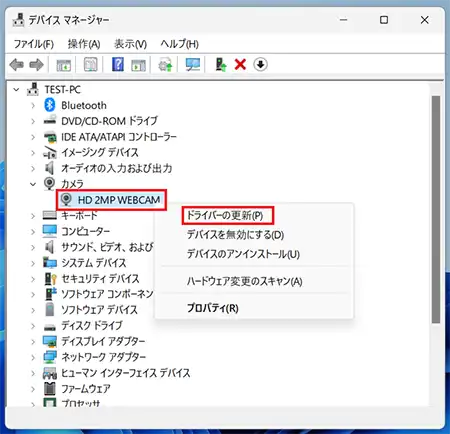This screenshot has width=450, height=434.
Task: Click the DVD/CD-ROM drive icon
Action: point(50,121)
